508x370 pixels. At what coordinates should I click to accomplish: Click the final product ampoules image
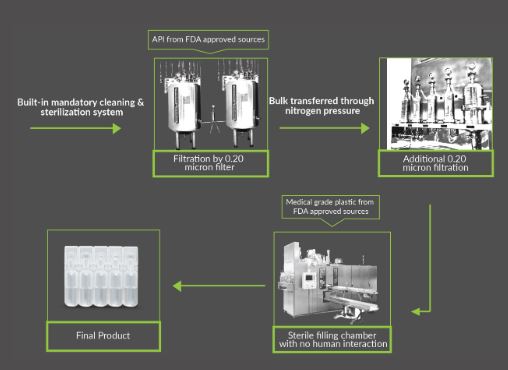coord(101,277)
